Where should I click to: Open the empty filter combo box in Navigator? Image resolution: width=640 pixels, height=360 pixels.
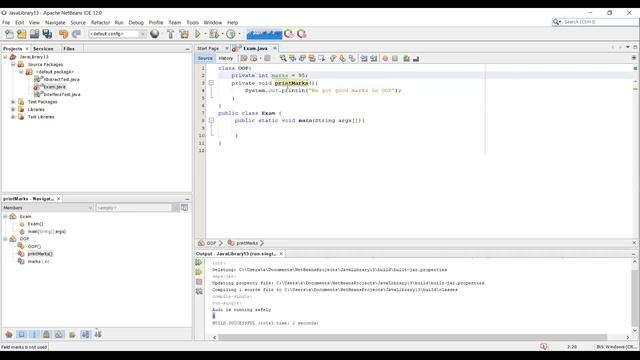(137, 208)
